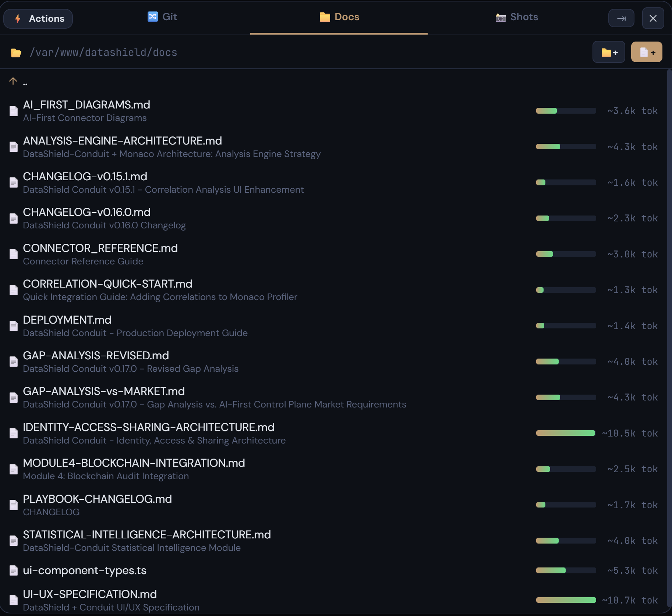
Task: Click the token bar for IDENTITY-ACCESS-SHARING-ARCHITECTURE.md
Action: [566, 433]
